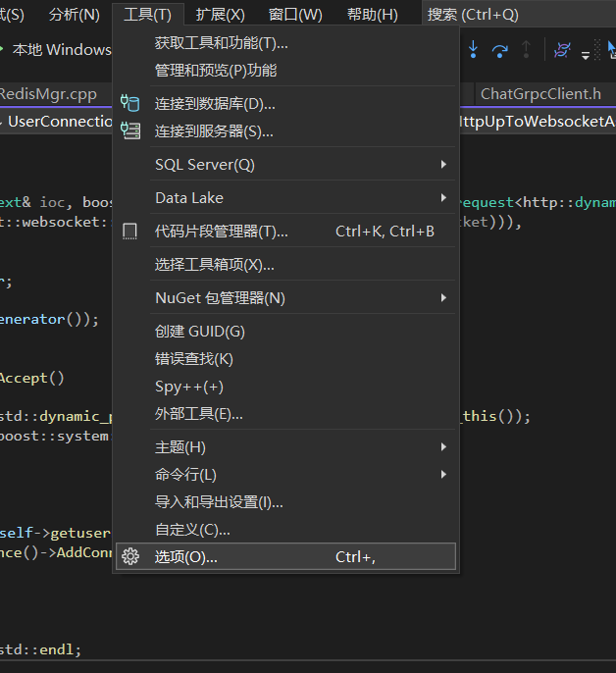Expand the Data Lake submenu arrow
616x673 pixels.
click(443, 198)
